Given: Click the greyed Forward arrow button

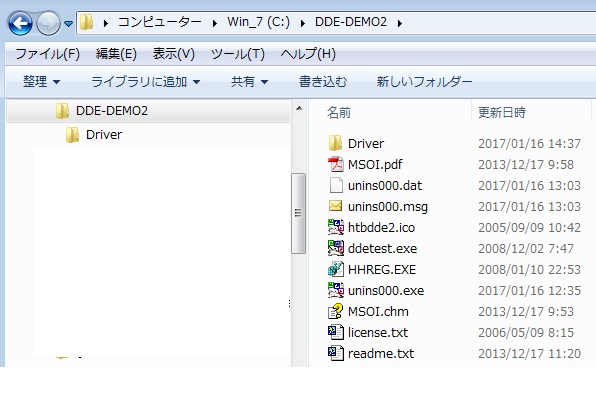Looking at the screenshot, I should pyautogui.click(x=48, y=23).
